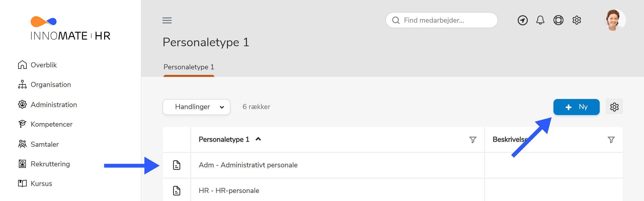Open the Administration section
The height and width of the screenshot is (201, 644).
[x=54, y=105]
